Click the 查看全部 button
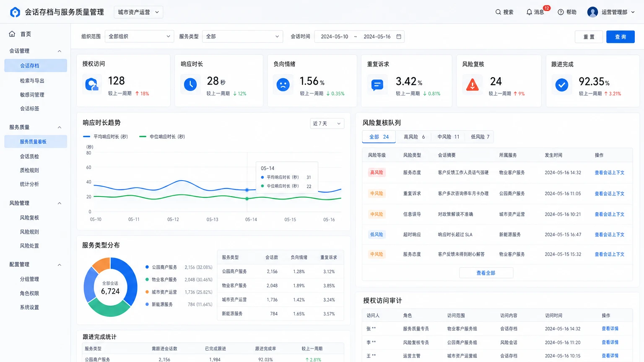Viewport: 644px width, 362px height. (486, 273)
